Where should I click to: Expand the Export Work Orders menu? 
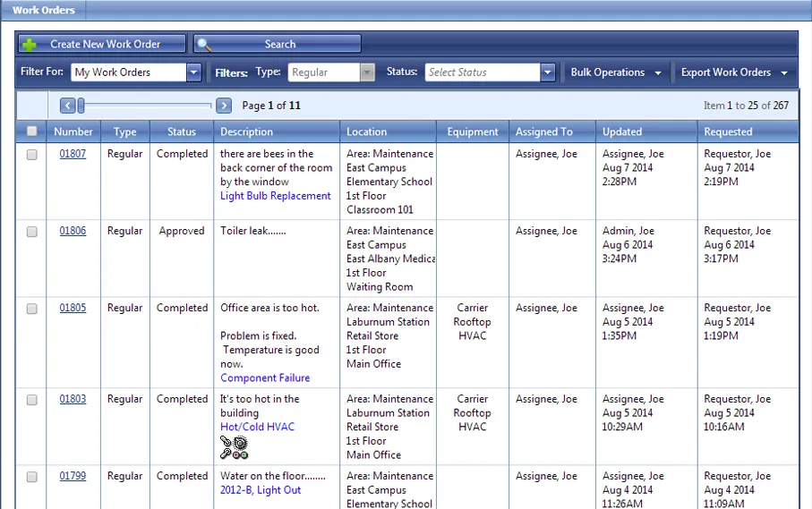pos(734,72)
